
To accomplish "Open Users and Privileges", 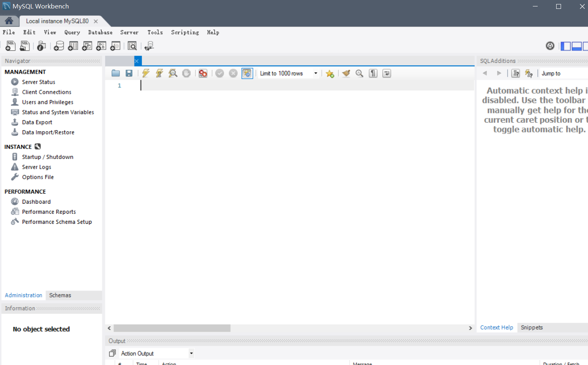I will 48,102.
